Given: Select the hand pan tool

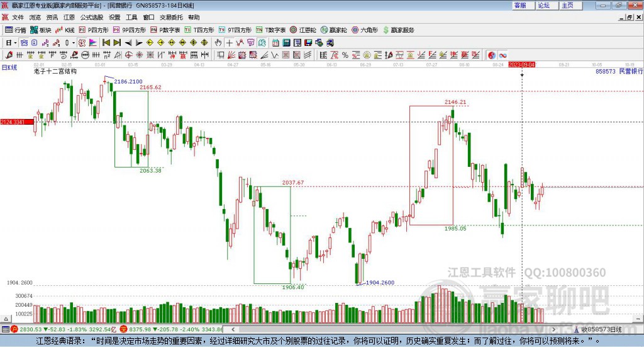Looking at the screenshot, I should (218, 43).
